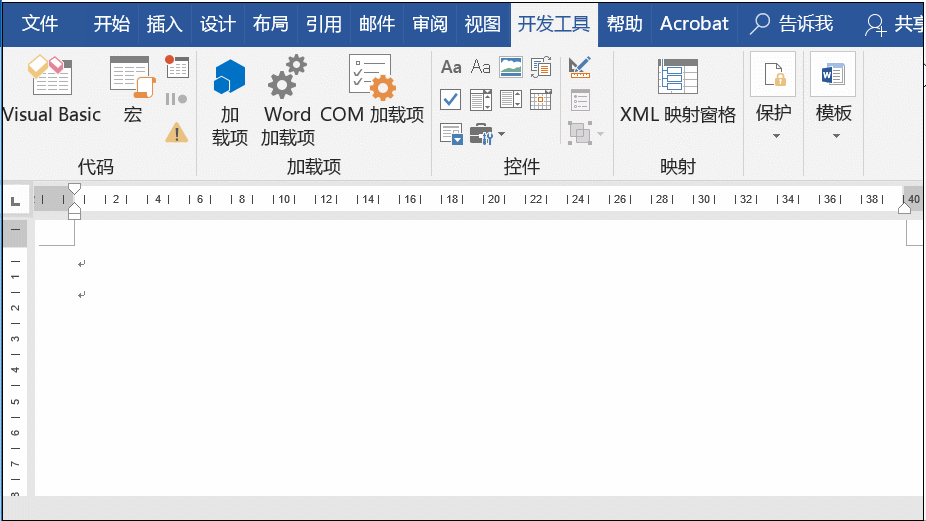Switch to the 邮件 tab
The height and width of the screenshot is (521, 926).
[377, 24]
